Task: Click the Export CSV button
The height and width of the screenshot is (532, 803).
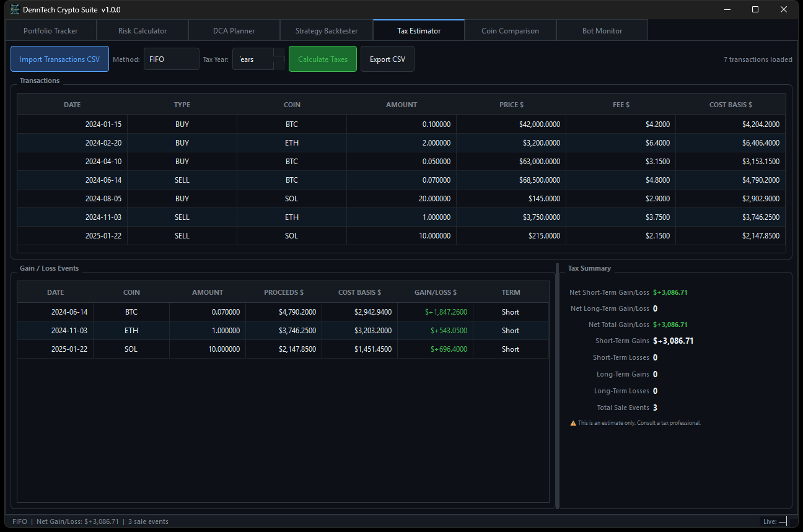Action: coord(387,59)
